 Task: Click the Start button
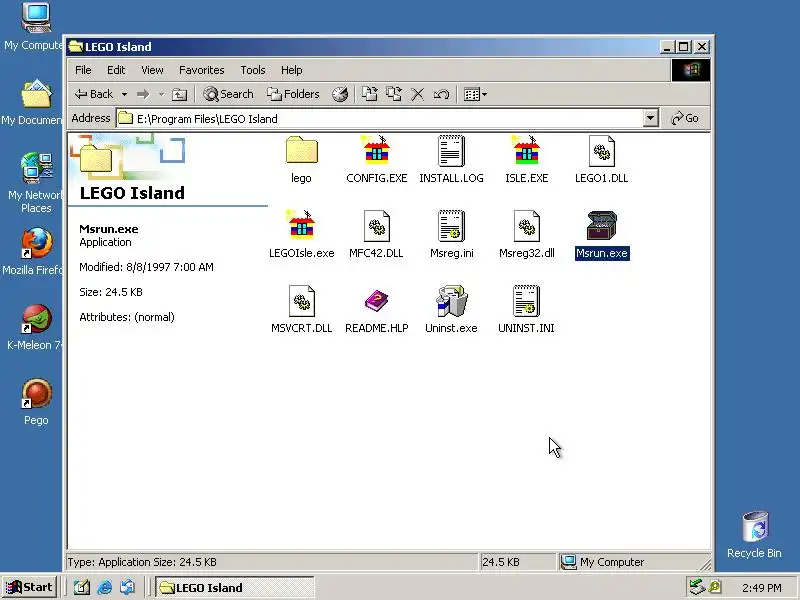(x=30, y=587)
